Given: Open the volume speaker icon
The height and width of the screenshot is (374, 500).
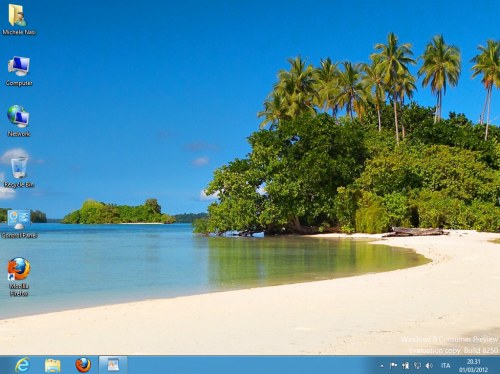Looking at the screenshot, I should (x=429, y=366).
